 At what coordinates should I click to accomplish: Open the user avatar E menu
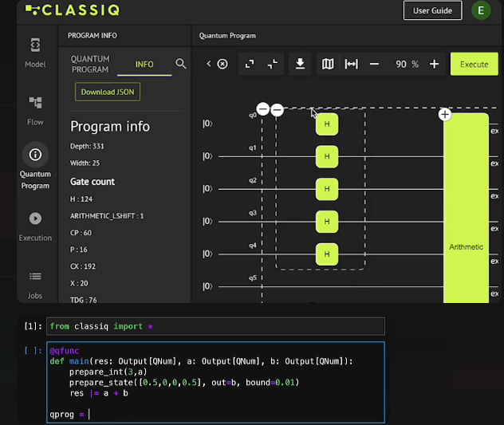(x=481, y=10)
